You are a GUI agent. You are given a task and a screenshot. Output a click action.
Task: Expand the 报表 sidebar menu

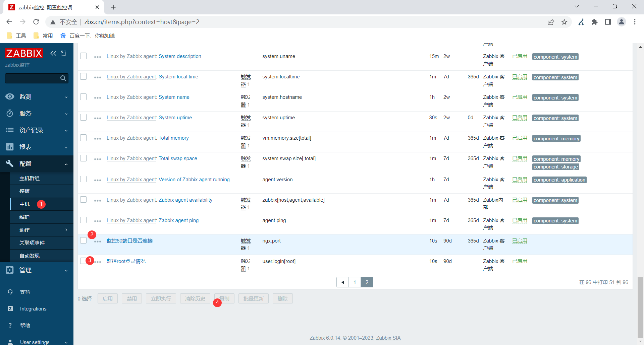coord(37,147)
